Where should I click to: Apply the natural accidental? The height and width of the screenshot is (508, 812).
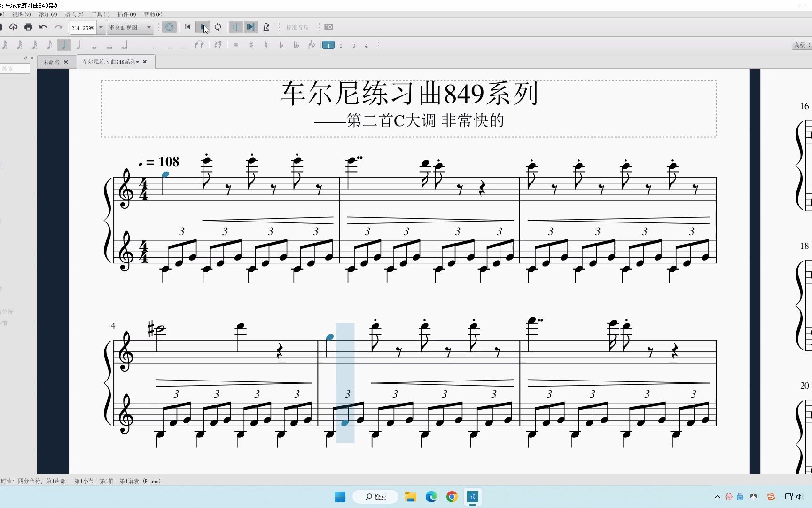point(266,45)
